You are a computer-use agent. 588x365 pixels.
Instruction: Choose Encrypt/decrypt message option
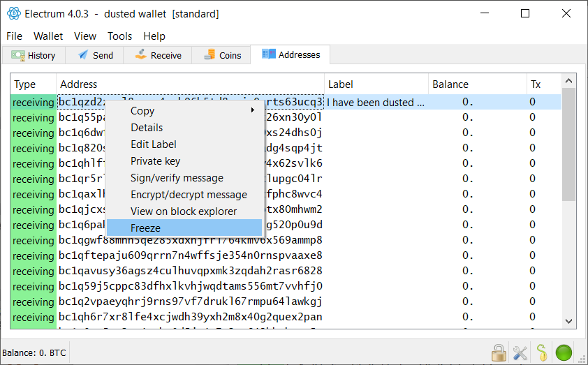184,195
